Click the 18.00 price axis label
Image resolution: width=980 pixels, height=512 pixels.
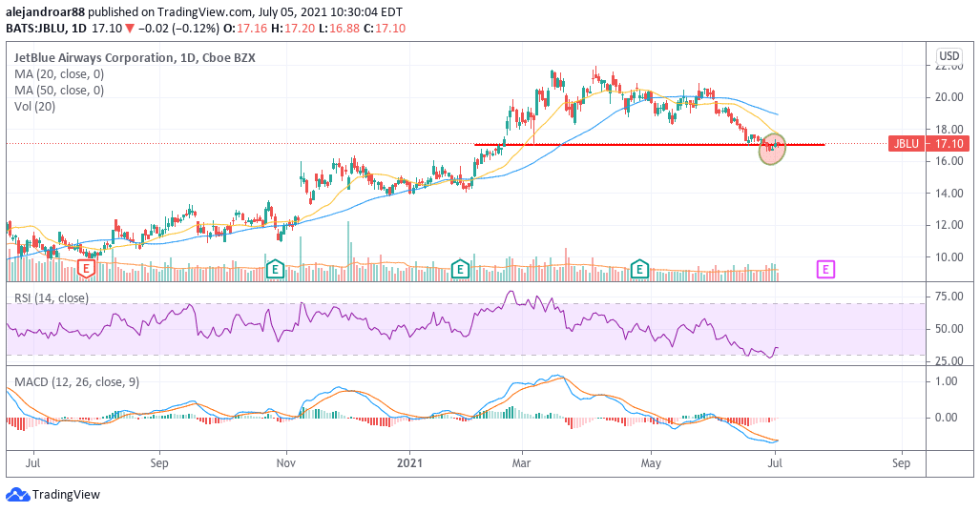pos(949,130)
